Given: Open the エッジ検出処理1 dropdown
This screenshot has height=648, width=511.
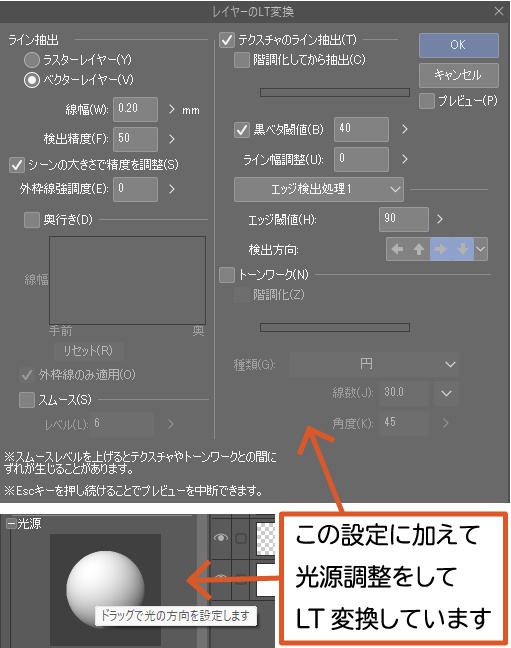Looking at the screenshot, I should point(319,189).
